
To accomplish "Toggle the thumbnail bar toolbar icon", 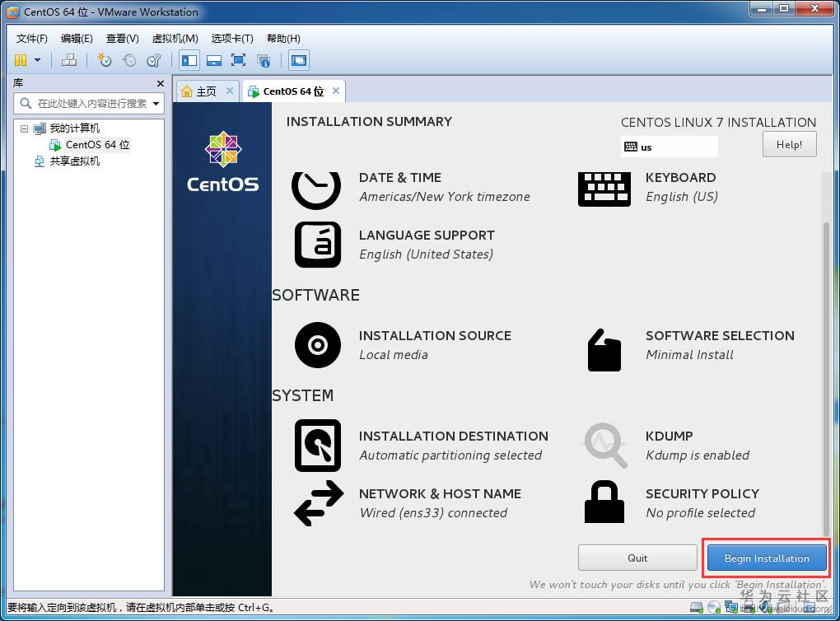I will click(x=214, y=60).
